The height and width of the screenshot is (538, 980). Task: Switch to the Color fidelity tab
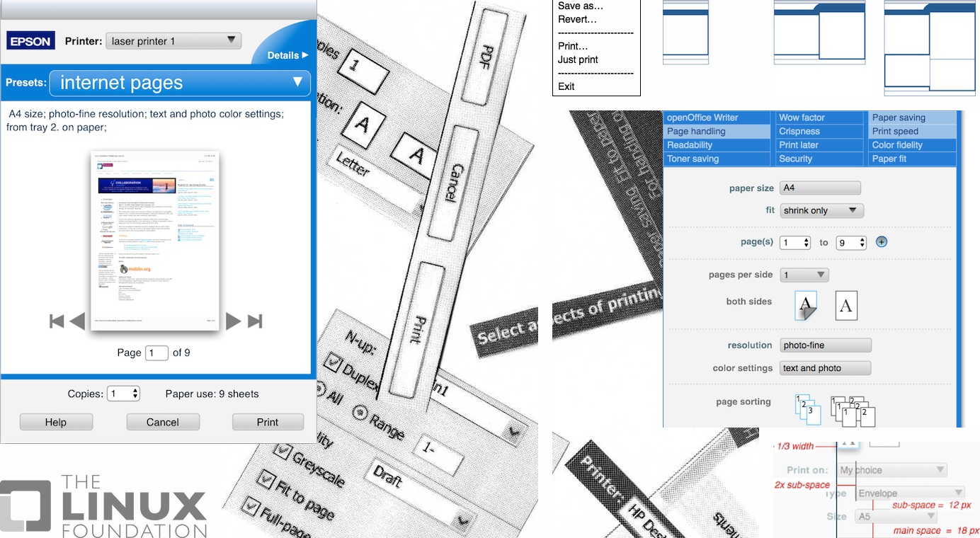click(913, 145)
